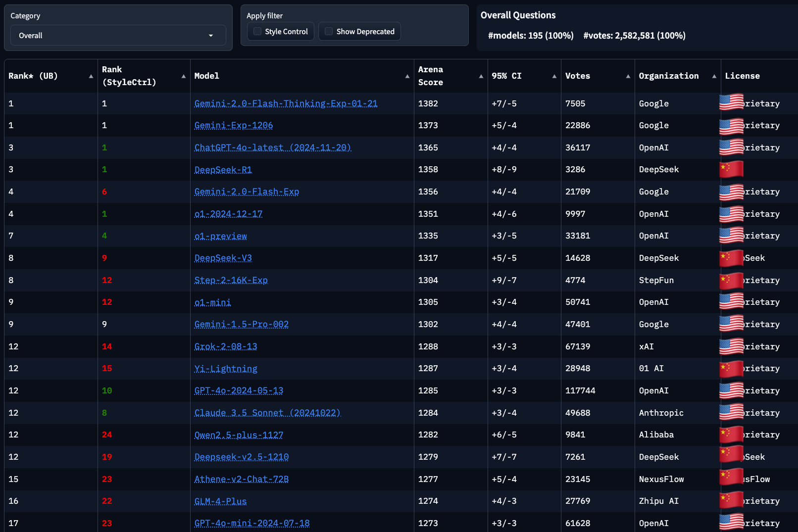Click the China flag in the DeepSeek-V3 row

point(732,257)
